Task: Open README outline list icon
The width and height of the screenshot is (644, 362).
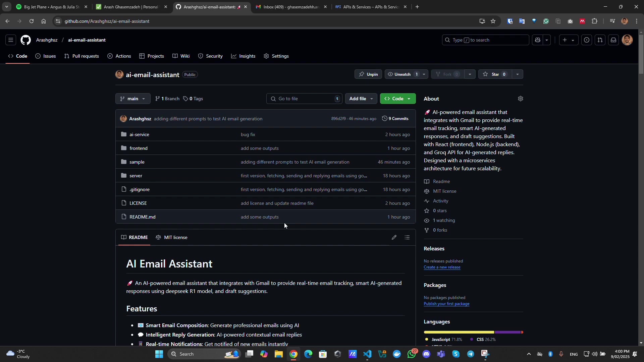Action: 407,237
